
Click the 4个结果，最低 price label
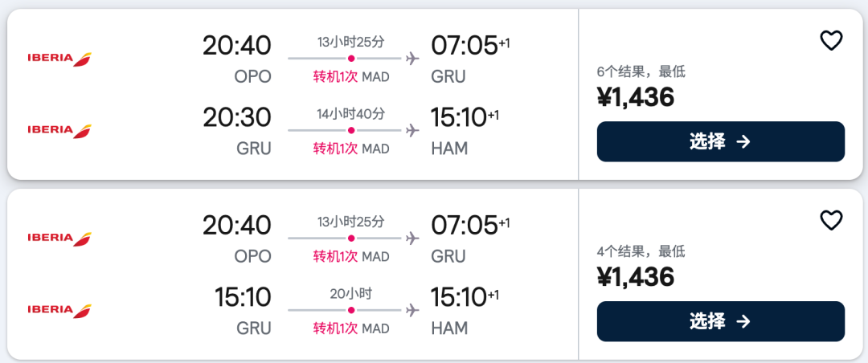pos(641,252)
